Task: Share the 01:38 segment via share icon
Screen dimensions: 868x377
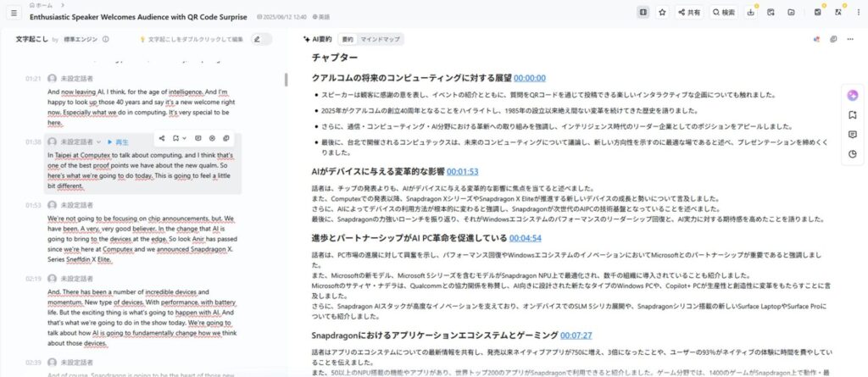Action: (162, 138)
